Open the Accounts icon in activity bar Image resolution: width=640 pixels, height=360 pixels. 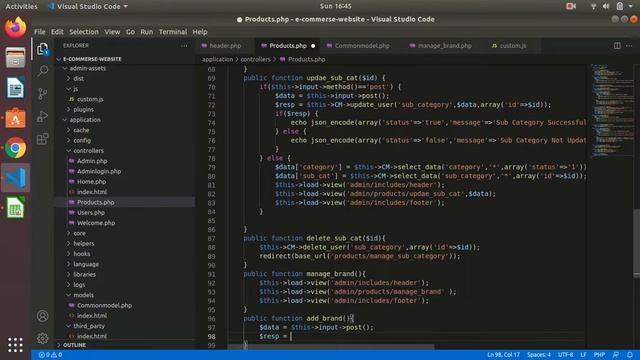pos(42,316)
